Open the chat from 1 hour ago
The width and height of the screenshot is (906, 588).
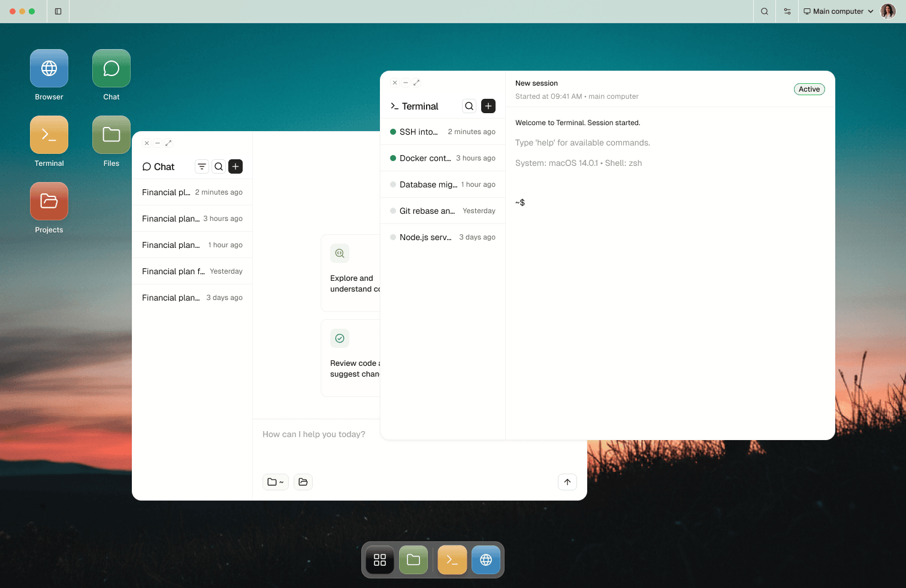(192, 245)
